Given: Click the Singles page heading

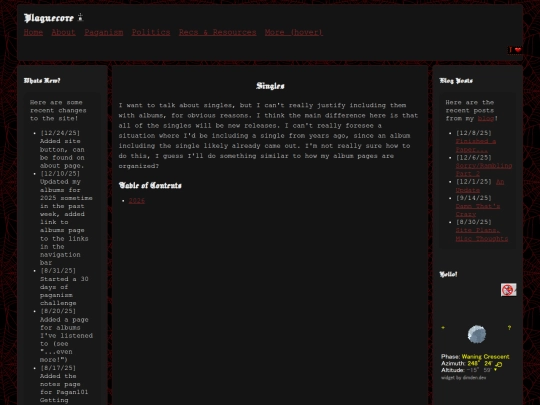Looking at the screenshot, I should (270, 86).
